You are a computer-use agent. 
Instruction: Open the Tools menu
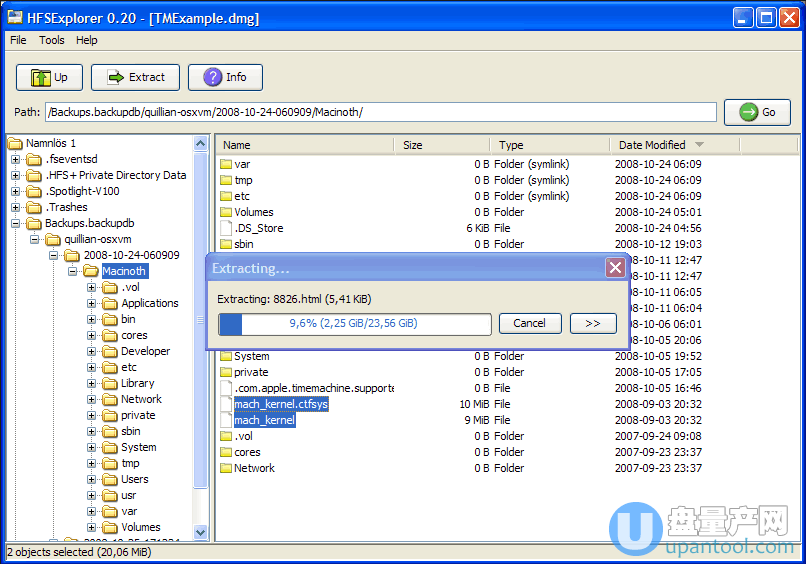click(51, 40)
